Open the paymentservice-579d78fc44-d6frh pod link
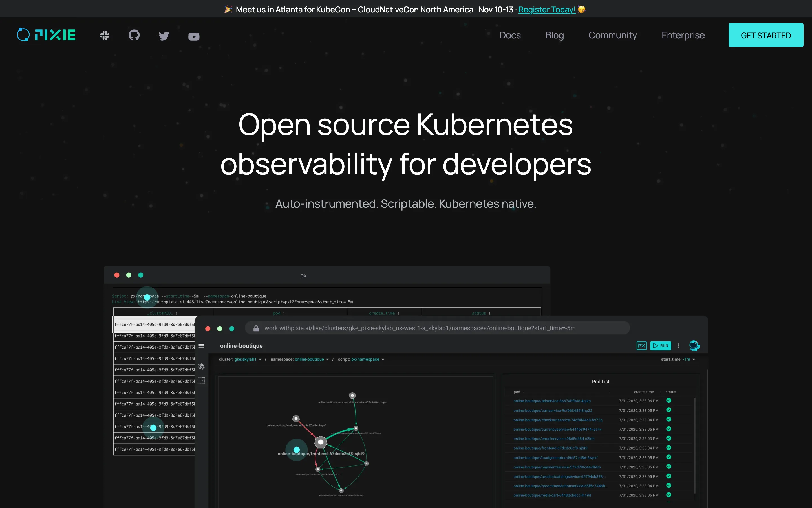The height and width of the screenshot is (508, 812). [x=557, y=467]
